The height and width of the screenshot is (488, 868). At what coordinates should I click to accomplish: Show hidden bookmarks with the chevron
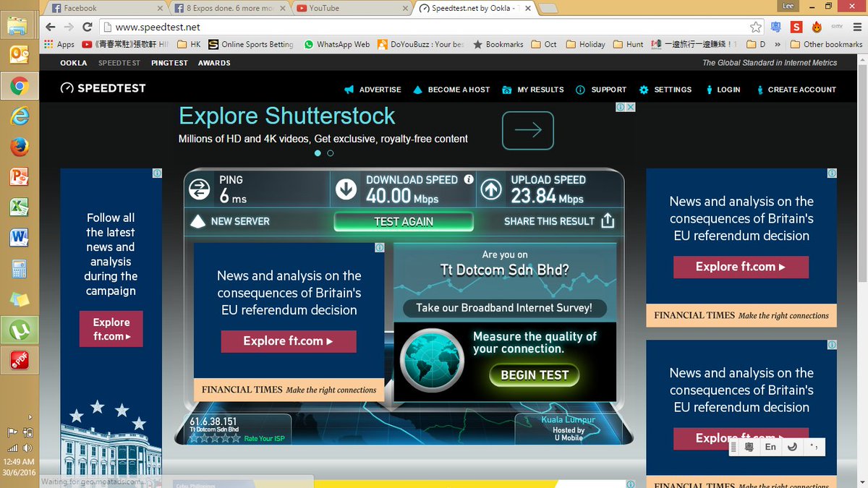click(x=778, y=44)
